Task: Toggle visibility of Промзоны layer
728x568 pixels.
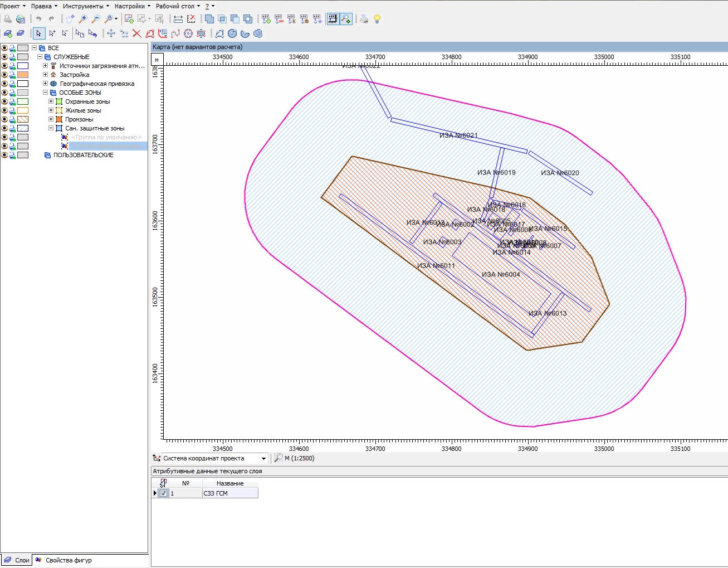Action: 4,119
